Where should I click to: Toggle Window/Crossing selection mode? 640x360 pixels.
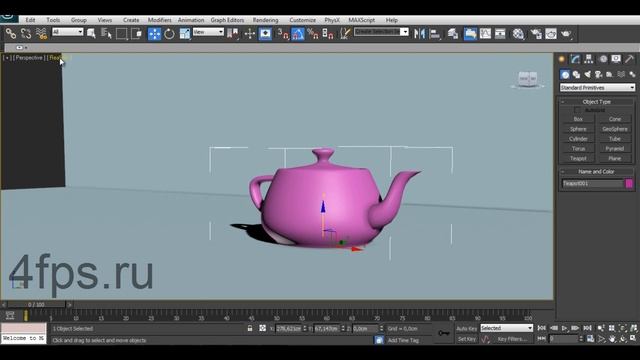click(x=136, y=33)
